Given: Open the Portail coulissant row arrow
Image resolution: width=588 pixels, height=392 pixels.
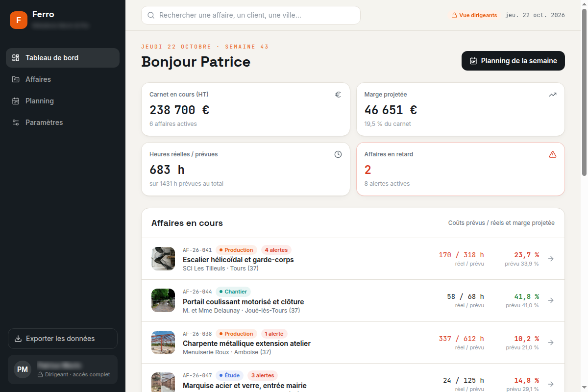Looking at the screenshot, I should [x=551, y=300].
